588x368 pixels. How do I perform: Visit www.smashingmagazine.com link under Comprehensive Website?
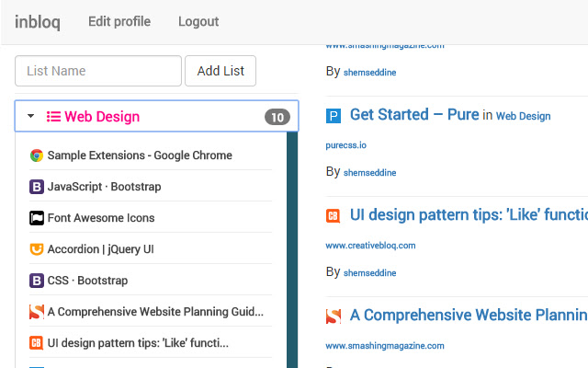point(385,346)
